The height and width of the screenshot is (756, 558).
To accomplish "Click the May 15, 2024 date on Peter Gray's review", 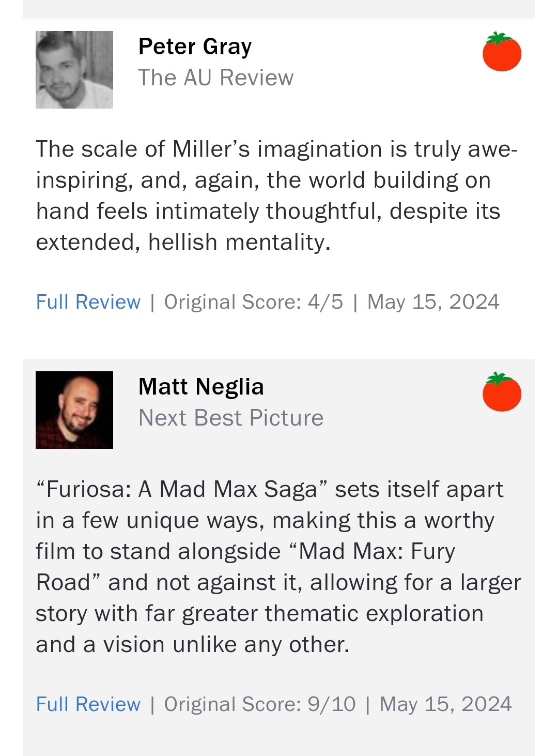I will 433,302.
